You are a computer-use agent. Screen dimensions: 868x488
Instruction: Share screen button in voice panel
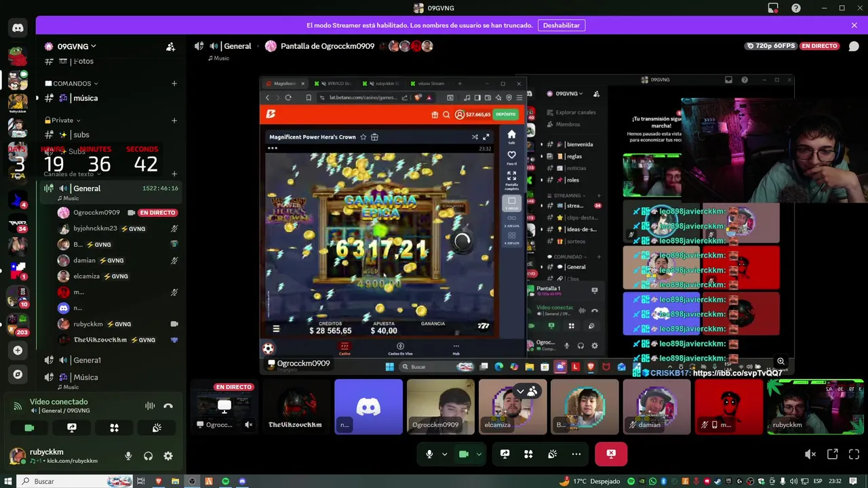click(72, 428)
